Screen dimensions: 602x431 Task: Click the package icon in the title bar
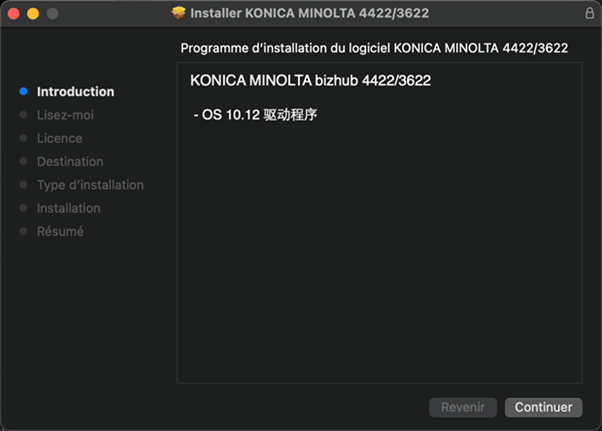179,14
